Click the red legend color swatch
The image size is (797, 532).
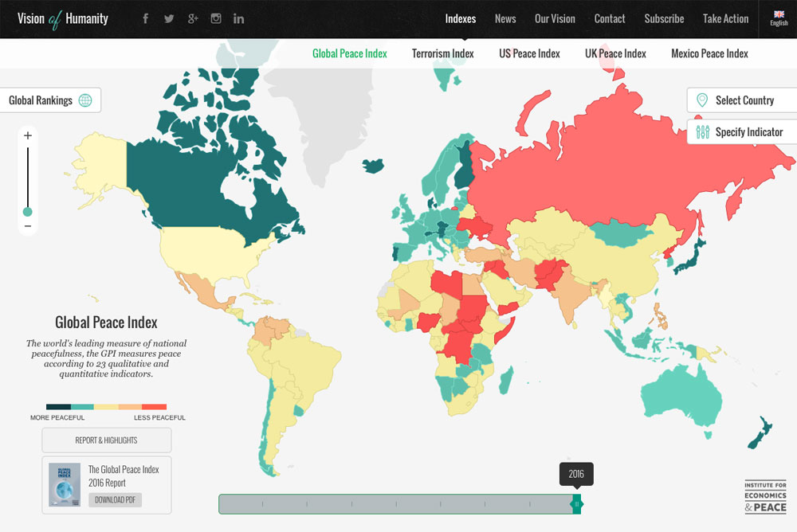[154, 406]
